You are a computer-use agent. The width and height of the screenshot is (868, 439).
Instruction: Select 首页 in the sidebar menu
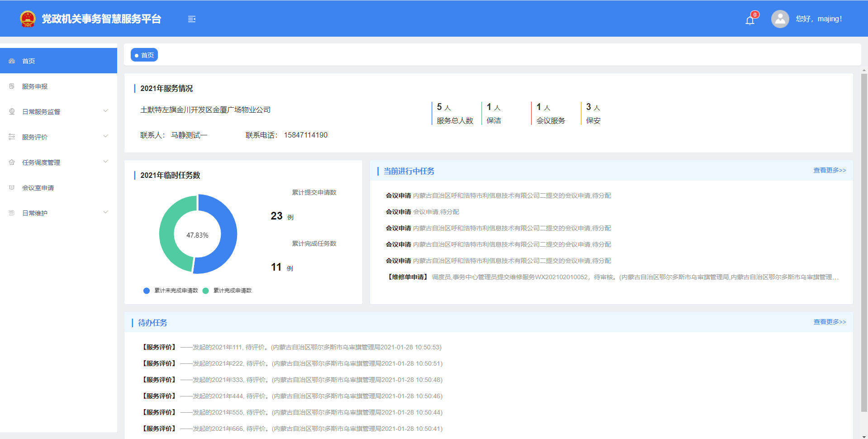pyautogui.click(x=28, y=61)
